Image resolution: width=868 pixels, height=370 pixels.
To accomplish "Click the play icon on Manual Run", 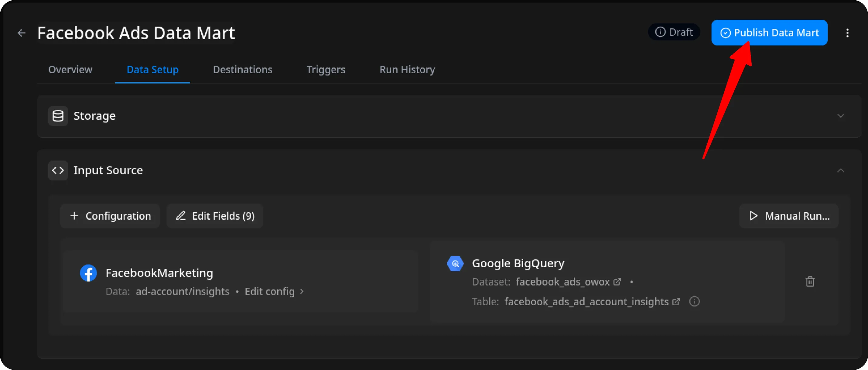I will (754, 216).
